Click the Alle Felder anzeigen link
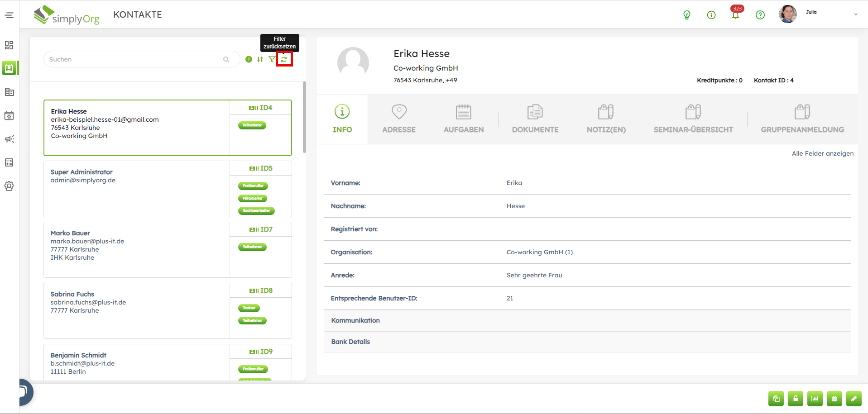The width and height of the screenshot is (868, 414). (x=822, y=153)
